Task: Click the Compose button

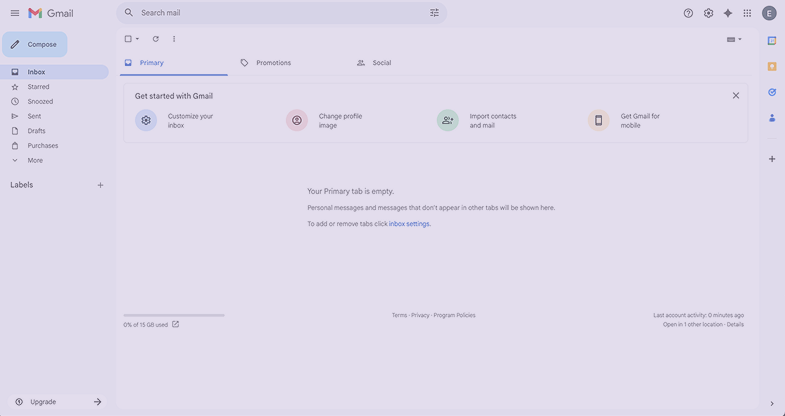Action: click(x=35, y=45)
